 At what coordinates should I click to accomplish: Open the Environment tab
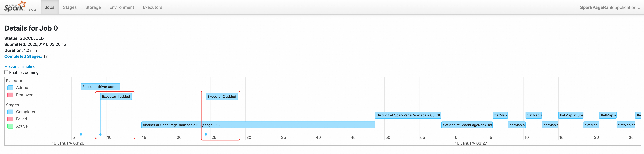[122, 7]
